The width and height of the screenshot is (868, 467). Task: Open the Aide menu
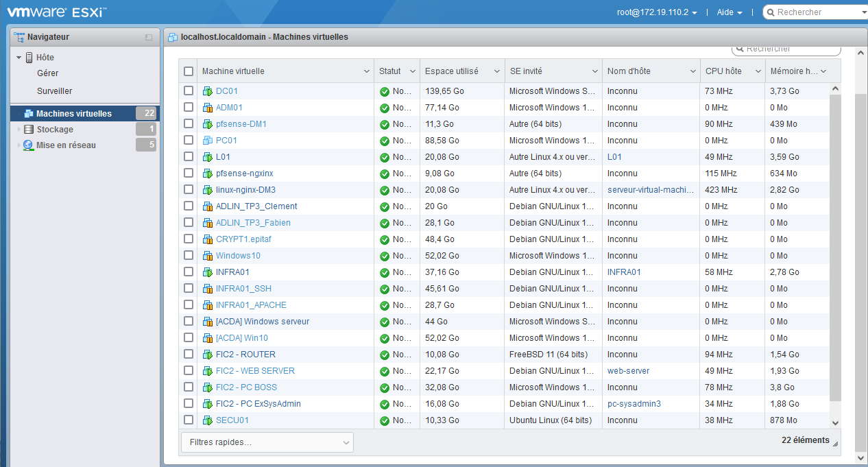729,12
